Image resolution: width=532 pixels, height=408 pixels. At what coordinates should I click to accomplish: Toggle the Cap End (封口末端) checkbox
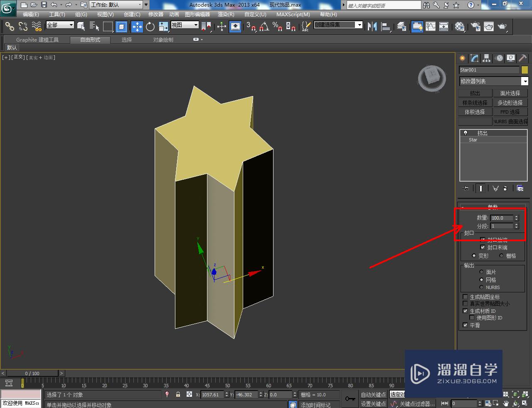pos(483,247)
